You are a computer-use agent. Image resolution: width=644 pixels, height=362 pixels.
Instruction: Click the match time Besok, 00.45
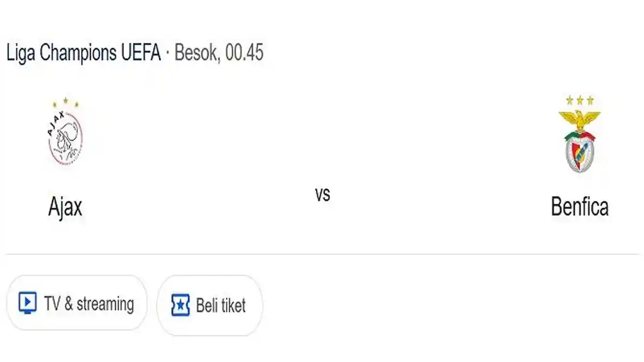219,53
